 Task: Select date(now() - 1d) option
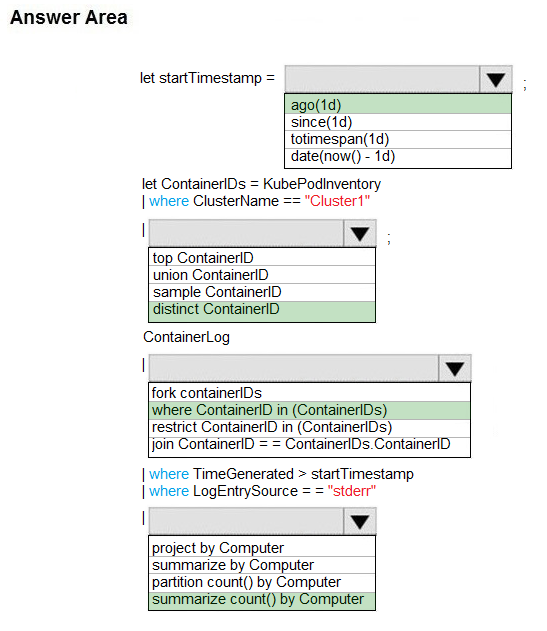(398, 157)
